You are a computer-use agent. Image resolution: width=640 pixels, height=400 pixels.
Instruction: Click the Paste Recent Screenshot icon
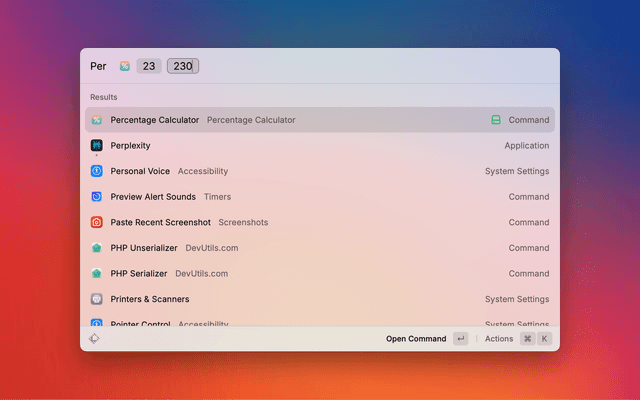pos(97,222)
